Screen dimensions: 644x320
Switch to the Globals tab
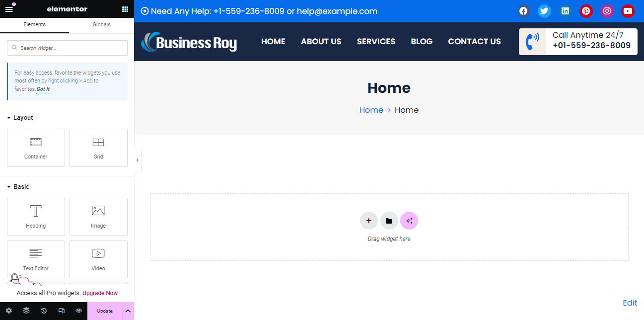click(101, 24)
